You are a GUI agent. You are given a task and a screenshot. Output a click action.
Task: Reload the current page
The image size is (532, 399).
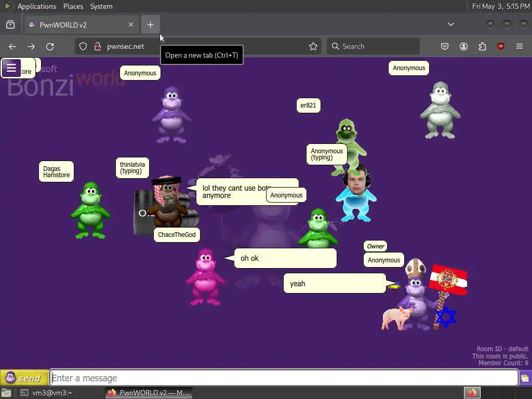tap(50, 46)
